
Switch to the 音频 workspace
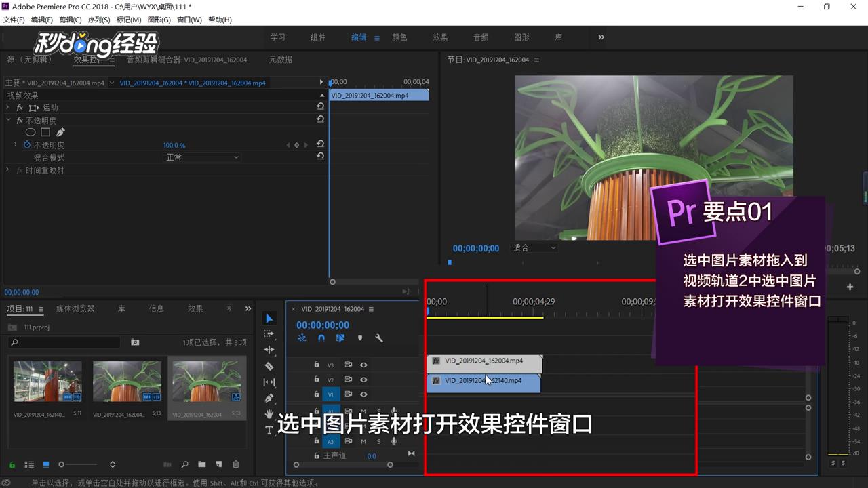(x=481, y=37)
